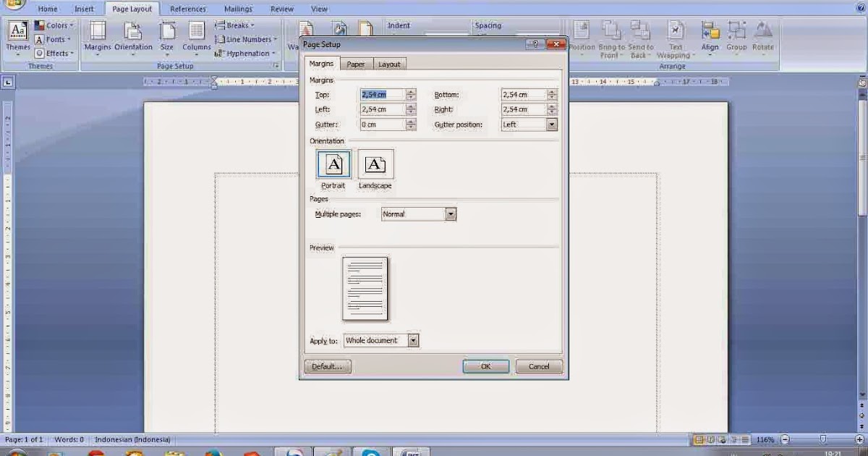Open the Review ribbon tab
868x456 pixels.
(281, 9)
